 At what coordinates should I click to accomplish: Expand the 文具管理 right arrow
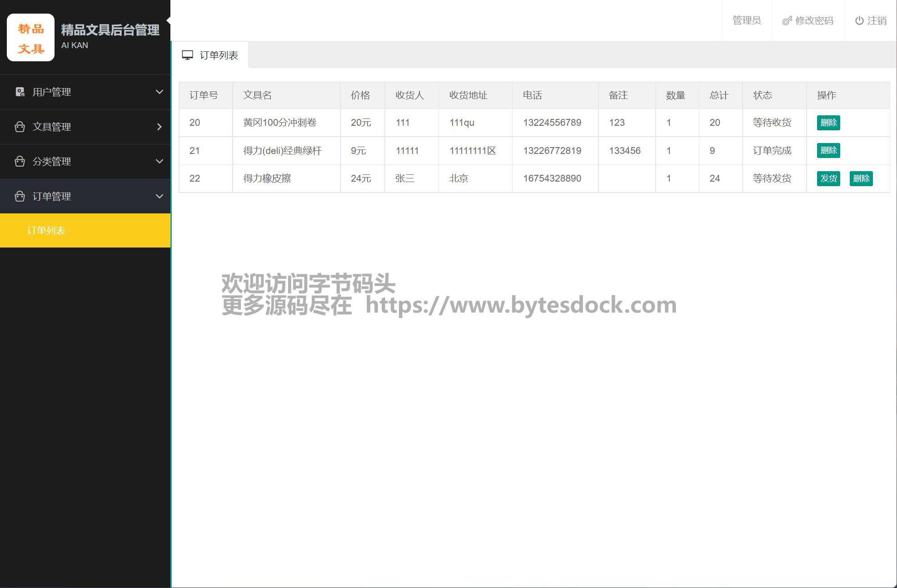[x=159, y=127]
